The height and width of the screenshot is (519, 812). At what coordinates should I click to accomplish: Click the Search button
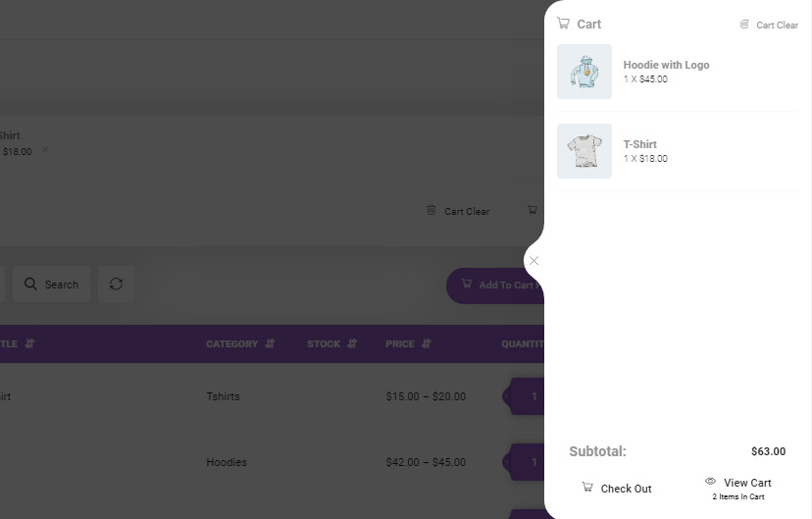(x=52, y=285)
